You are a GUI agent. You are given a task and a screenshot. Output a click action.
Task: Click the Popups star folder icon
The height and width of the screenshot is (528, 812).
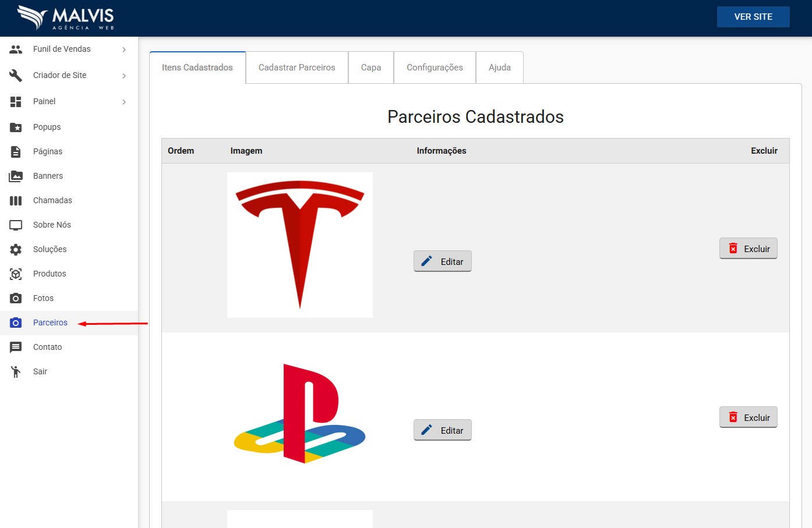pos(16,127)
